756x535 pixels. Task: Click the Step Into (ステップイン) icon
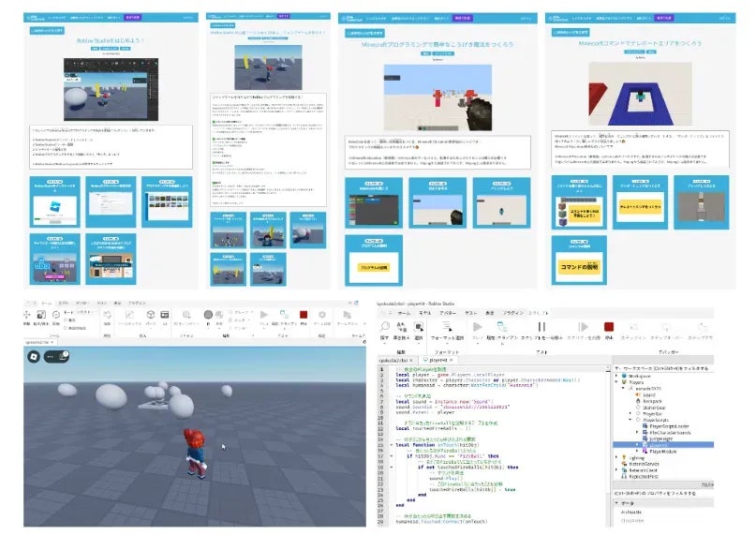(633, 327)
